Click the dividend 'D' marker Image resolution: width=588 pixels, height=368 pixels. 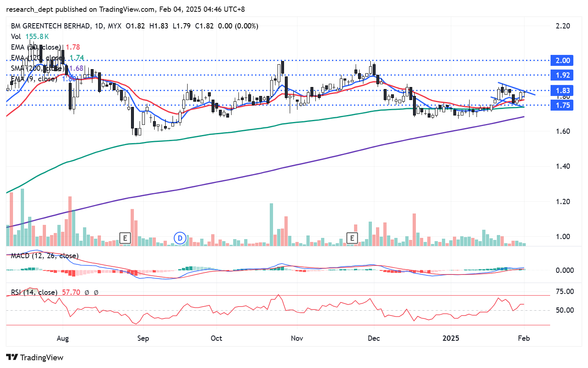180,238
